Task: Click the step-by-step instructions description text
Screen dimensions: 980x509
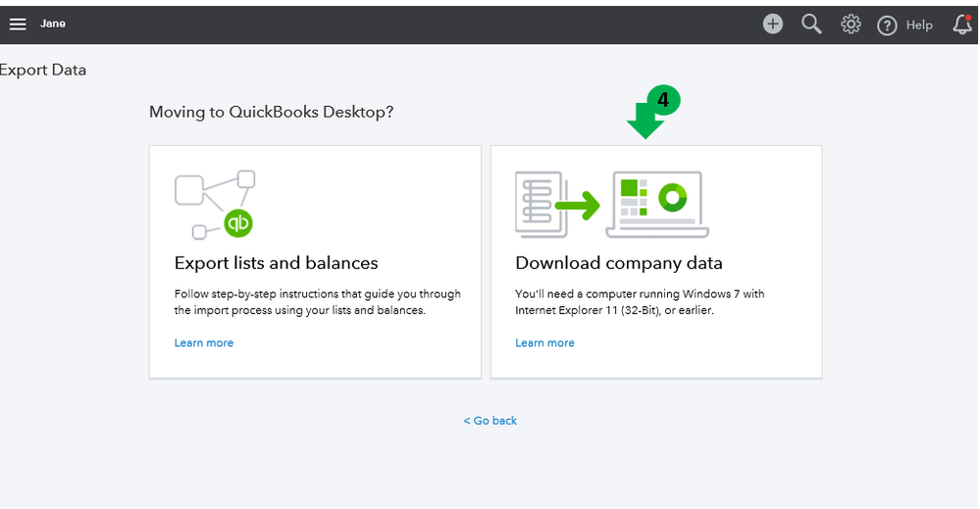Action: pos(317,302)
